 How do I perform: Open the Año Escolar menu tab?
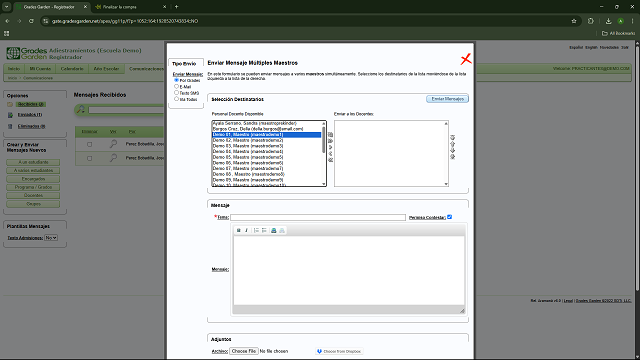[x=106, y=69]
